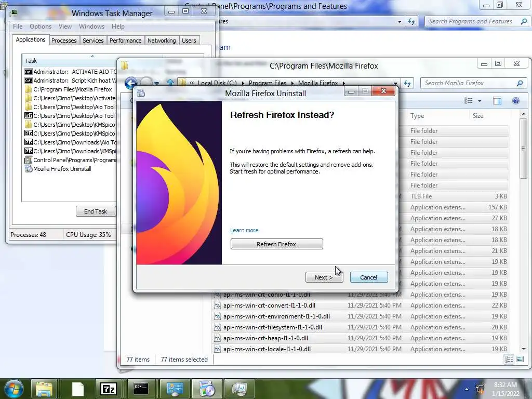Click the scroll down arrow in file list
532x399 pixels.
(523, 349)
